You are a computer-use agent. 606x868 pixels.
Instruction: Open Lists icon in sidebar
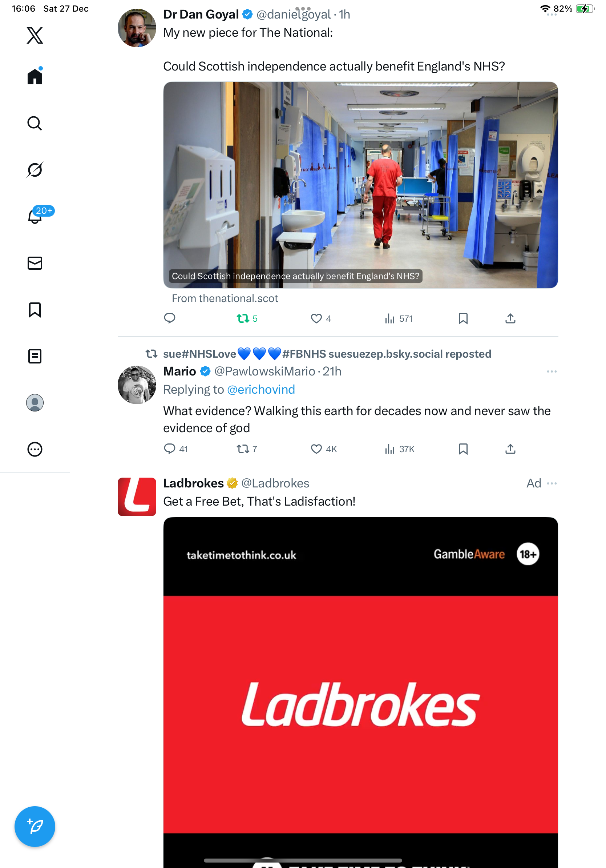(35, 356)
